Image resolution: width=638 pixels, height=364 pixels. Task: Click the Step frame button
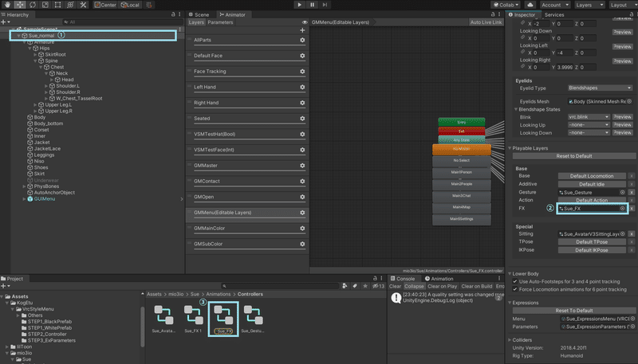[325, 5]
